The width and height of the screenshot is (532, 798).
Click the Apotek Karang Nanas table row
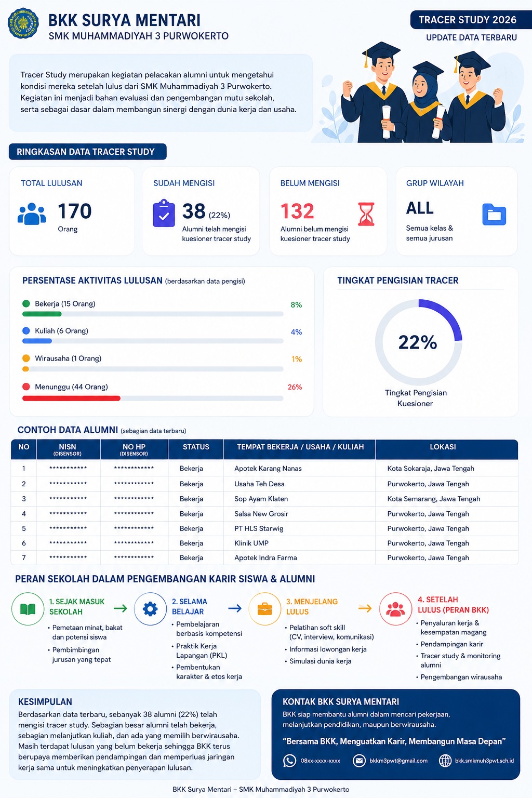coord(264,469)
